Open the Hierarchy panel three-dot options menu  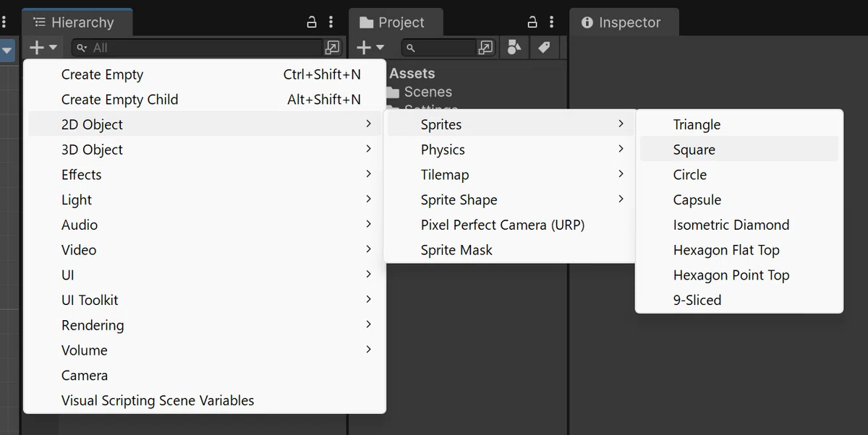(331, 22)
